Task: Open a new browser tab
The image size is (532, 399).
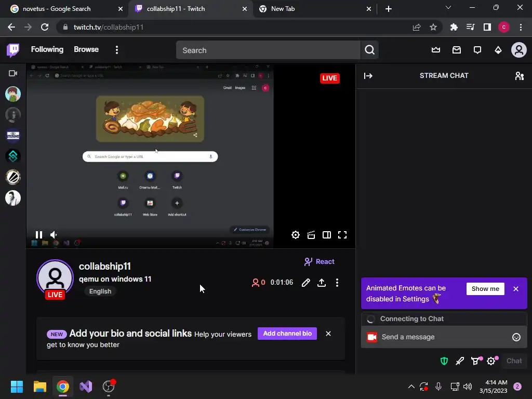Action: pos(389,9)
